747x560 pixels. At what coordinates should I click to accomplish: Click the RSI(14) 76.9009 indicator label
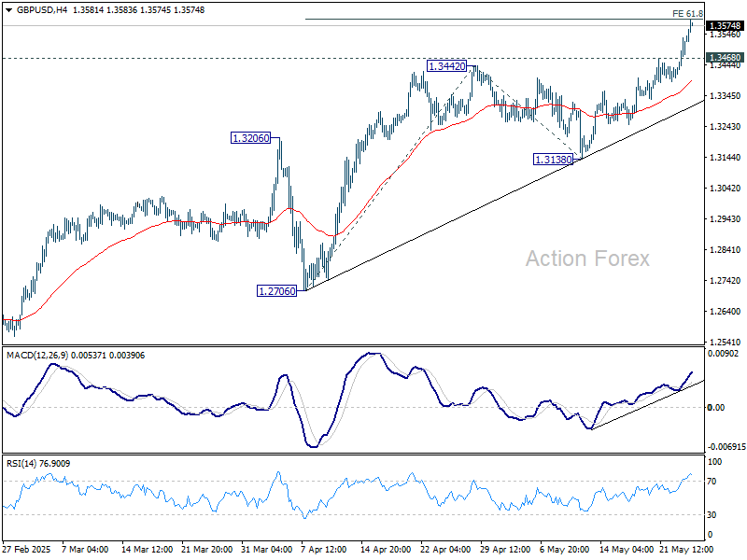point(38,463)
